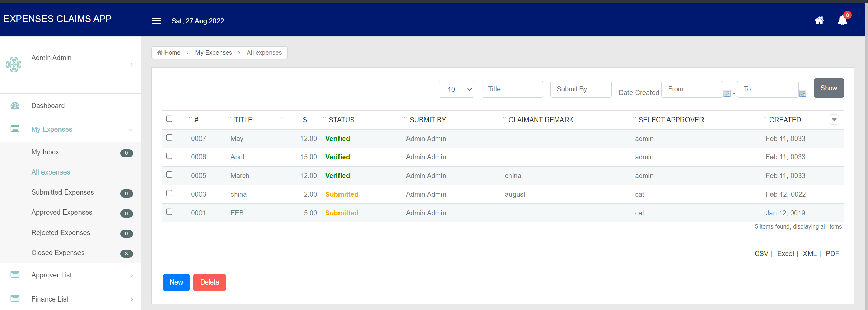Viewport: 868px width, 310px height.
Task: Click the expense title 'March'
Action: point(240,176)
